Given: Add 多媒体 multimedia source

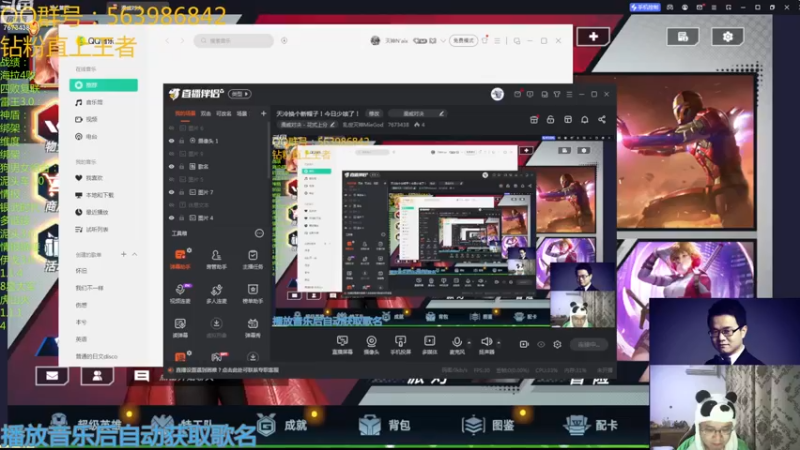Looking at the screenshot, I should click(x=430, y=344).
